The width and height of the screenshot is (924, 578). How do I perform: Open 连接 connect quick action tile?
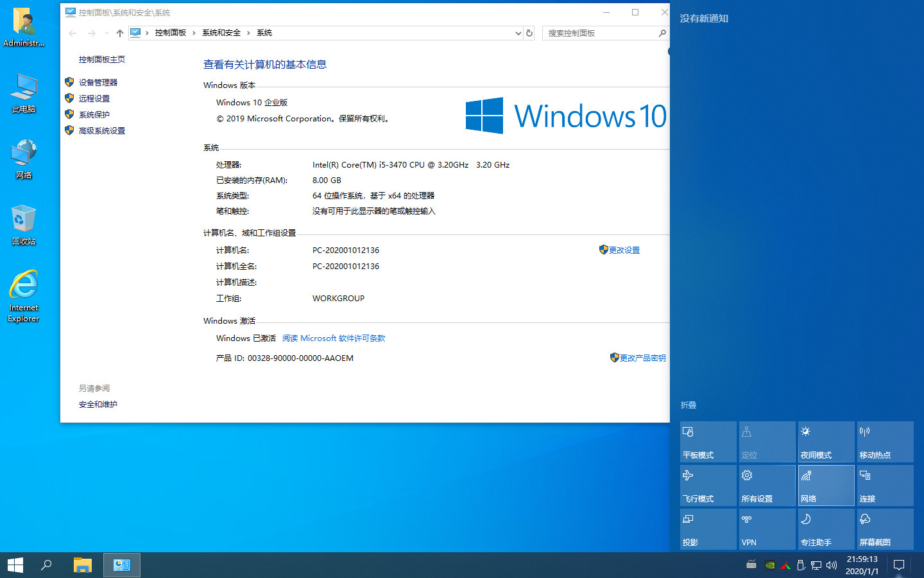pos(886,486)
